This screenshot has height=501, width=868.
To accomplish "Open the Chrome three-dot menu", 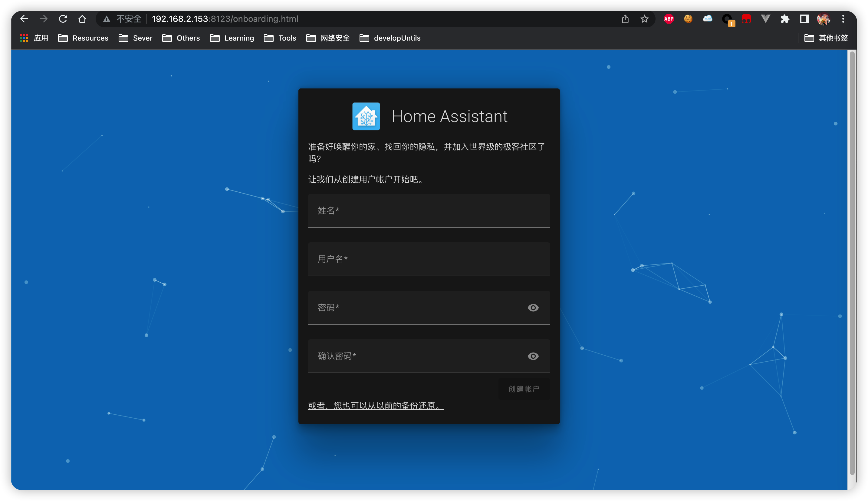I will 843,19.
